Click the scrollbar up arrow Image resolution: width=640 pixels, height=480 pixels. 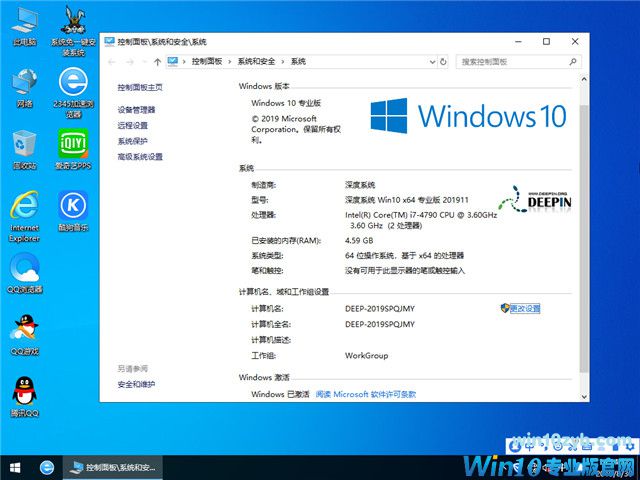click(x=584, y=80)
